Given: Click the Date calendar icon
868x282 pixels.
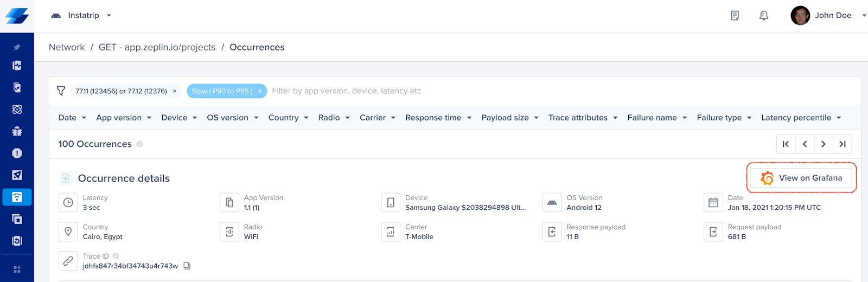Looking at the screenshot, I should click(713, 202).
